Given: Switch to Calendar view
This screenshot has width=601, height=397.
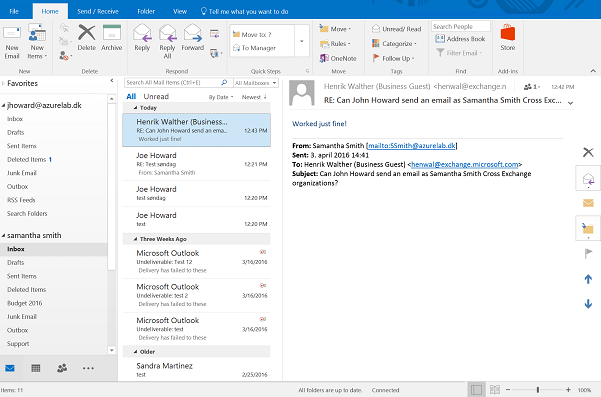Looking at the screenshot, I should (36, 368).
